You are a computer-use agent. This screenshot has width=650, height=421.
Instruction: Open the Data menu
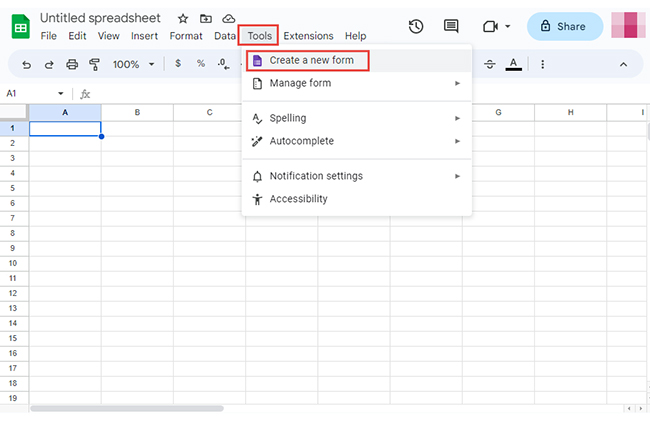coord(225,36)
